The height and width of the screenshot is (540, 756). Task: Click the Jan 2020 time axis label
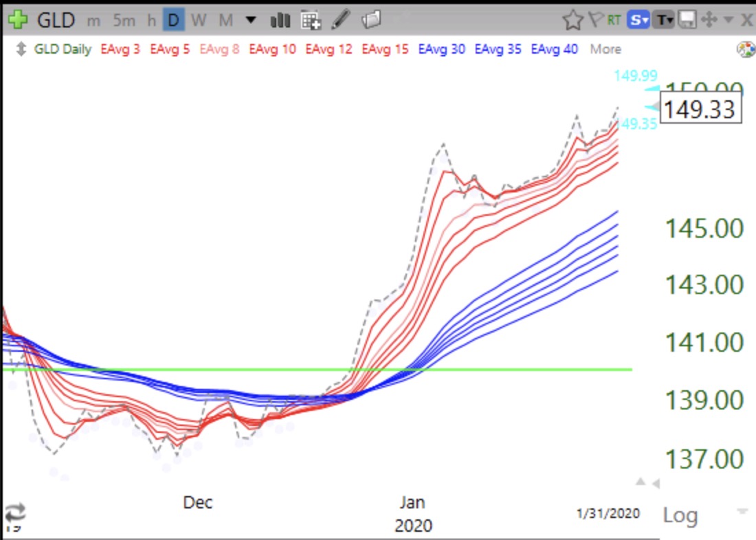click(x=413, y=514)
